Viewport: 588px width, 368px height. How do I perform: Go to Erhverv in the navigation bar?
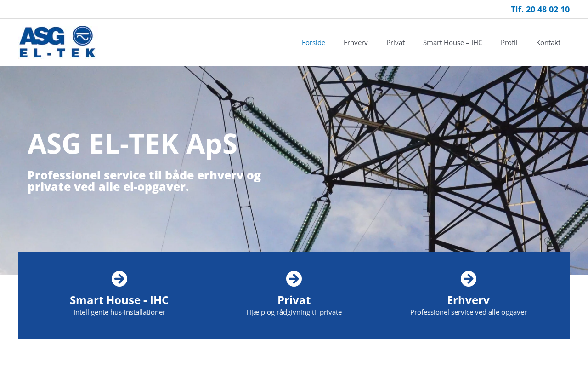pyautogui.click(x=356, y=42)
